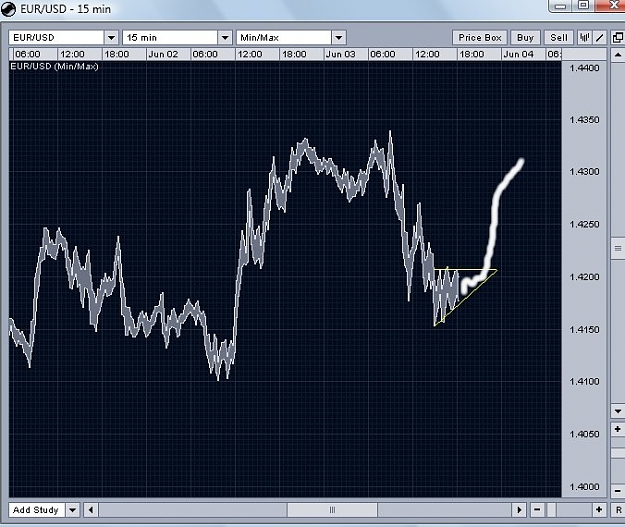This screenshot has width=625, height=527.
Task: Open the 15 min timeframe dropdown arrow
Action: (225, 38)
